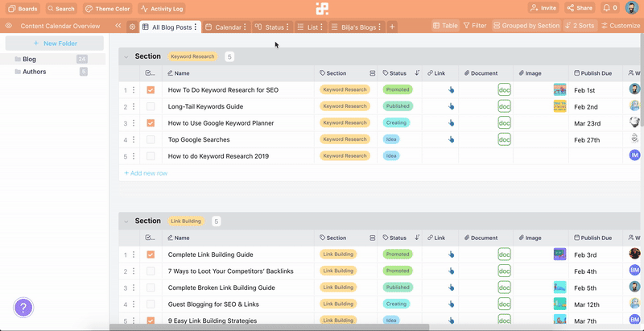Click Section column group icon in Keyword Research table
The height and width of the screenshot is (331, 644).
(x=373, y=73)
